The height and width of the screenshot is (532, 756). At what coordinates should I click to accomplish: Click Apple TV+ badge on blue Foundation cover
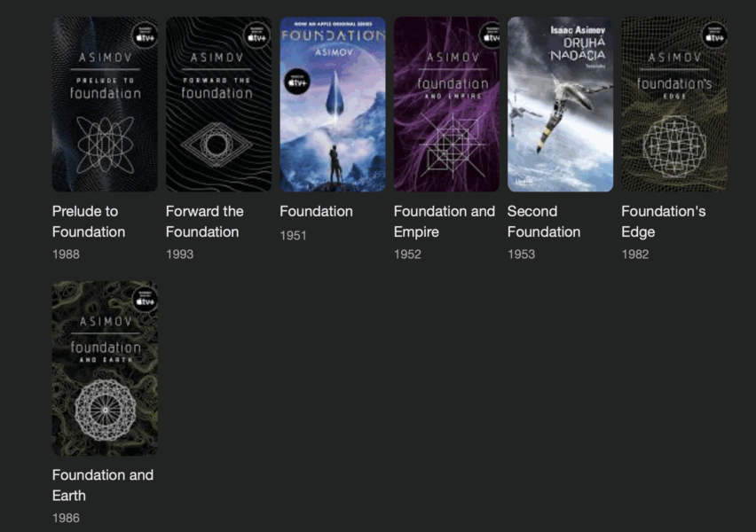296,82
